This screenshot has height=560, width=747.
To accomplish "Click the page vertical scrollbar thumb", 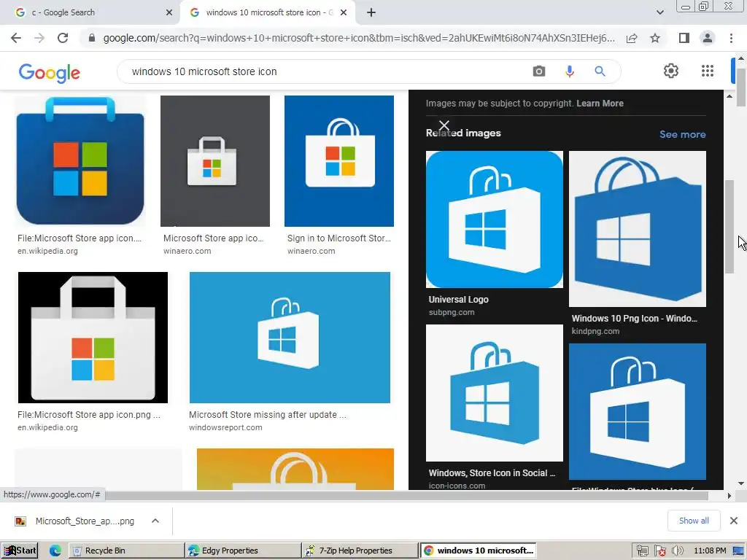I will [741, 88].
